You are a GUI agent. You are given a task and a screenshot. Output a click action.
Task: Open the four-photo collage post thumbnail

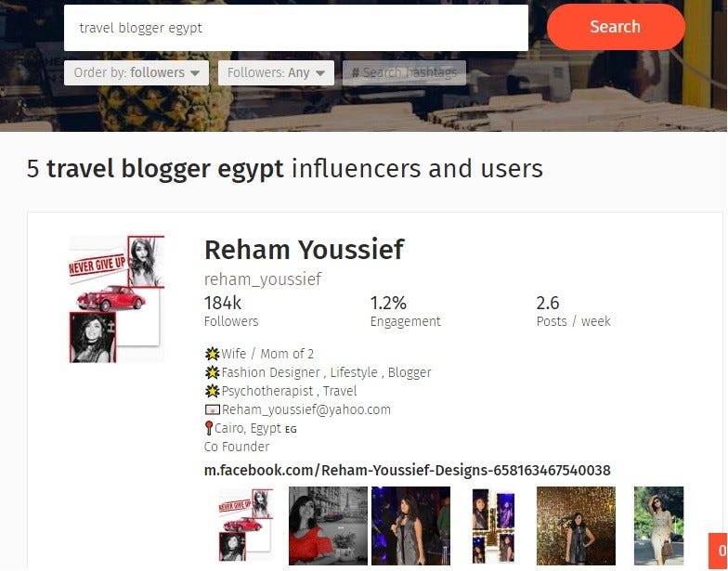[493, 526]
